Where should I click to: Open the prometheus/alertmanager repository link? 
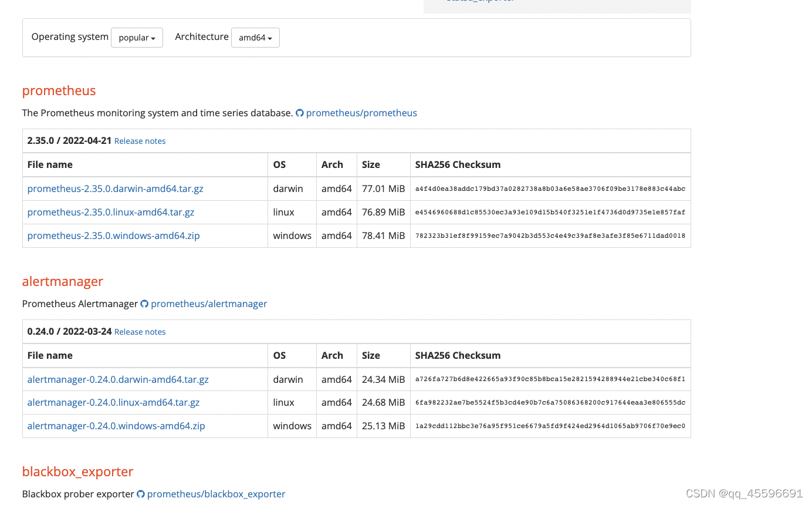[x=209, y=304]
